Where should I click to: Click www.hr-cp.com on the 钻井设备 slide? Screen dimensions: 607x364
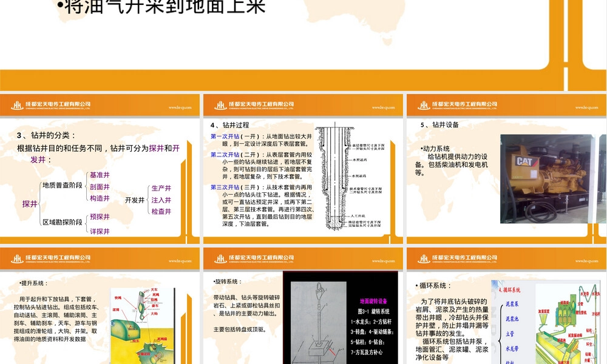pyautogui.click(x=586, y=107)
